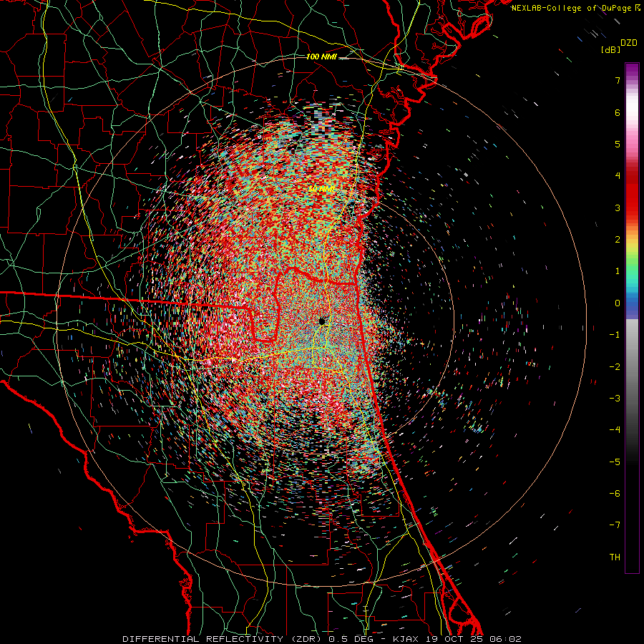Click the -1 value on the scale

615,335
